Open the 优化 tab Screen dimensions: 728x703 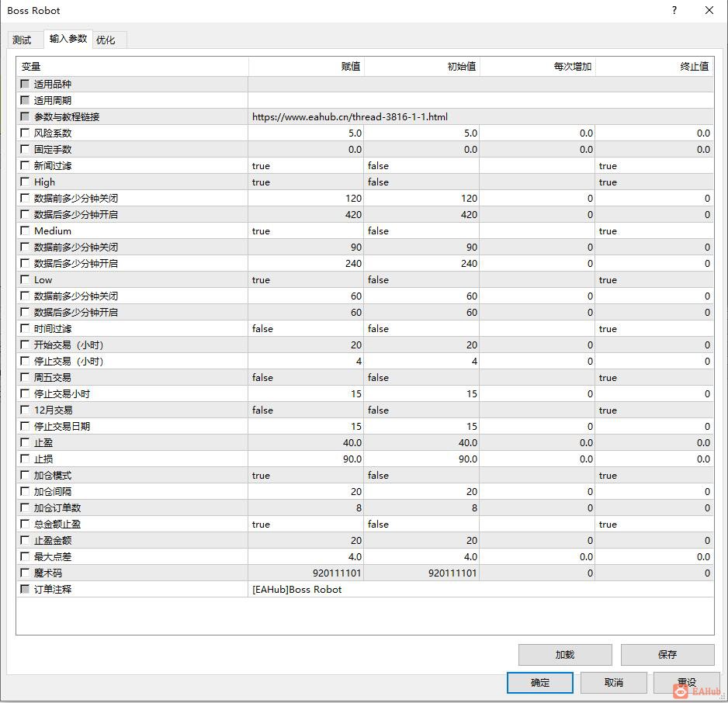coord(106,40)
